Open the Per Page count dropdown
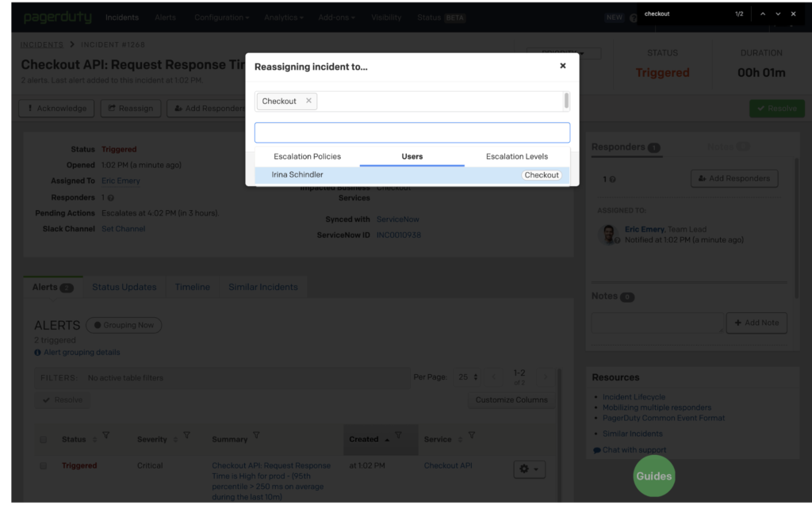Image resolution: width=812 pixels, height=516 pixels. (x=467, y=377)
